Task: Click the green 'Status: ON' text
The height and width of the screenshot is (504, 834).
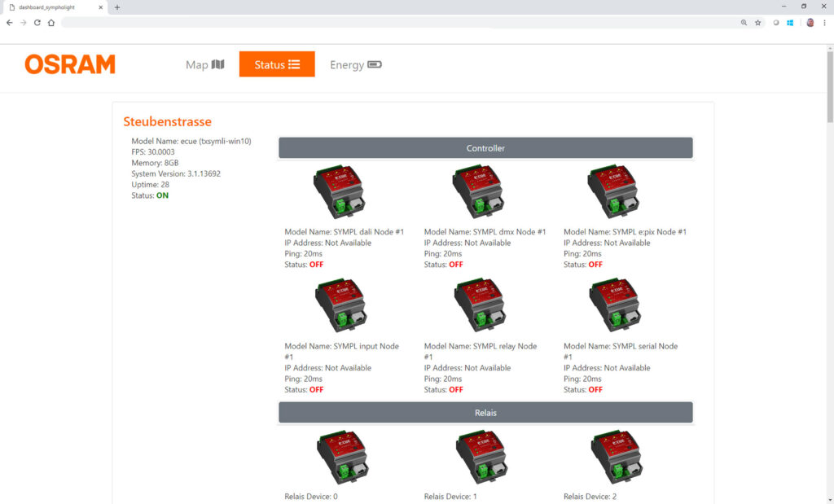Action: [150, 195]
